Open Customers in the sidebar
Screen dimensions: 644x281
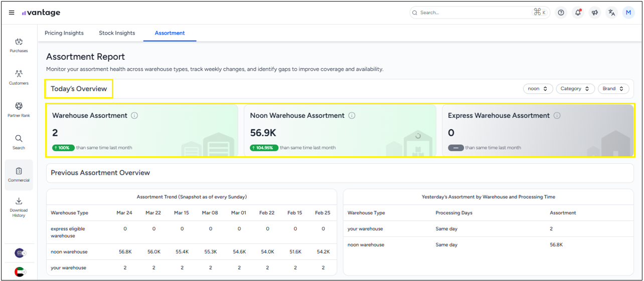click(19, 77)
